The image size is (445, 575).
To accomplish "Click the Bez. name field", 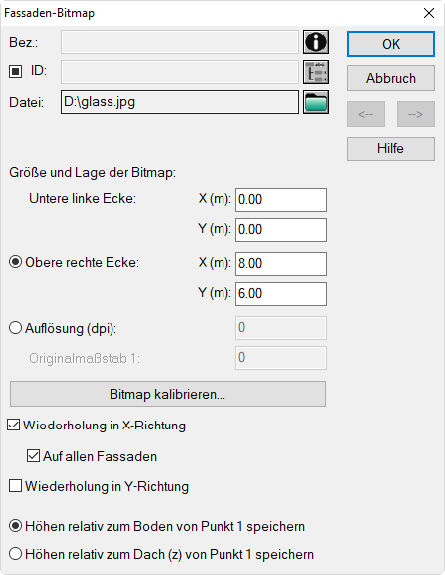I will coord(180,42).
